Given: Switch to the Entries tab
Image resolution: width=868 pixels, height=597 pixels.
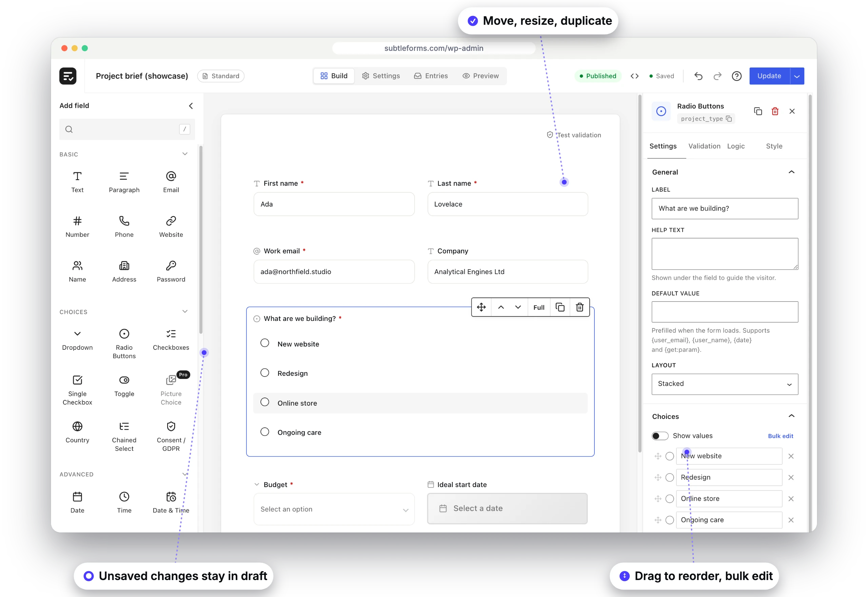Looking at the screenshot, I should 431,76.
